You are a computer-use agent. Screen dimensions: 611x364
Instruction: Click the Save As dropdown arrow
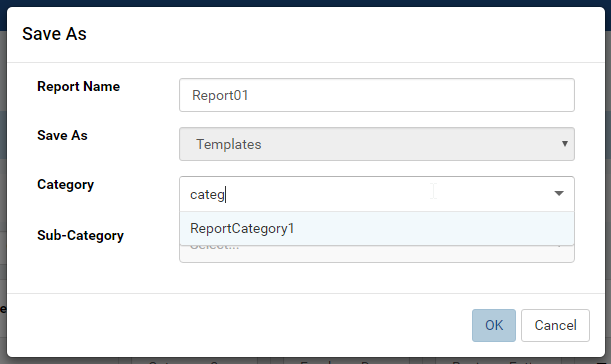(565, 144)
